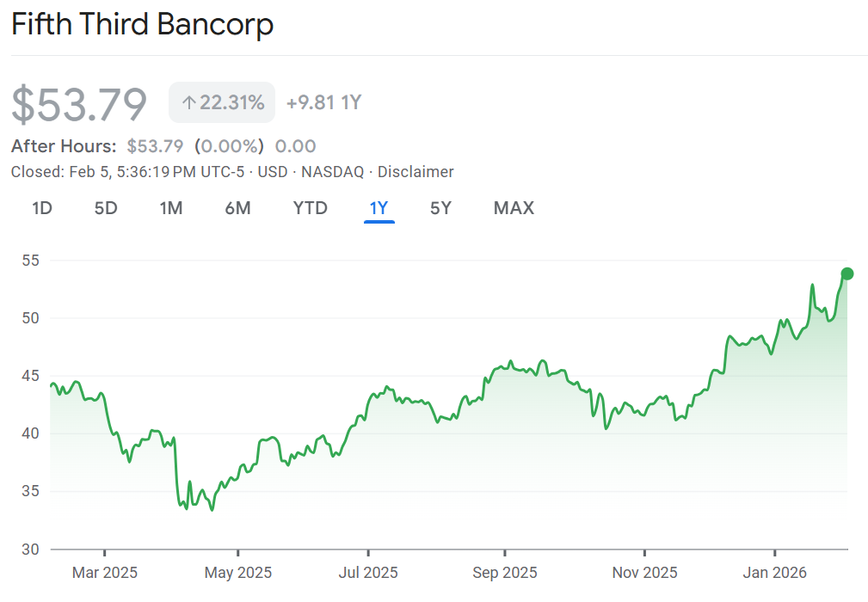The width and height of the screenshot is (868, 602).
Task: Click the active 1Y tab
Action: 379,208
